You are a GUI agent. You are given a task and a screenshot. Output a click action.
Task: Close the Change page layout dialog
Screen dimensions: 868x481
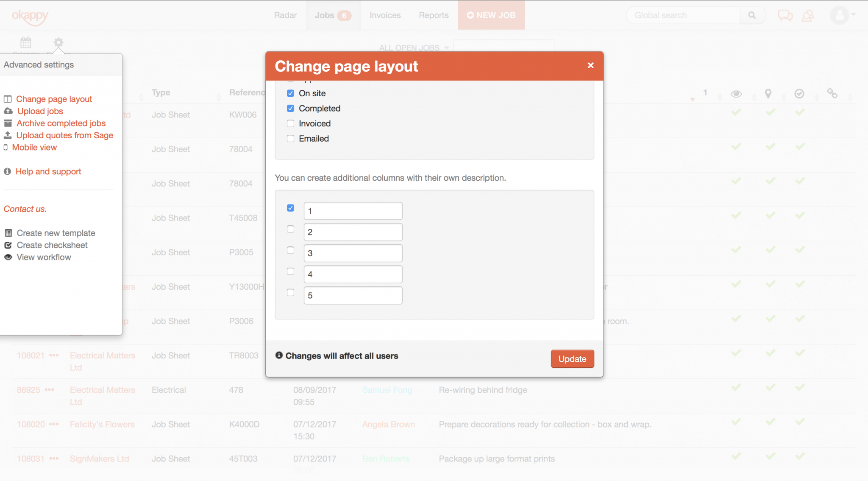[590, 65]
